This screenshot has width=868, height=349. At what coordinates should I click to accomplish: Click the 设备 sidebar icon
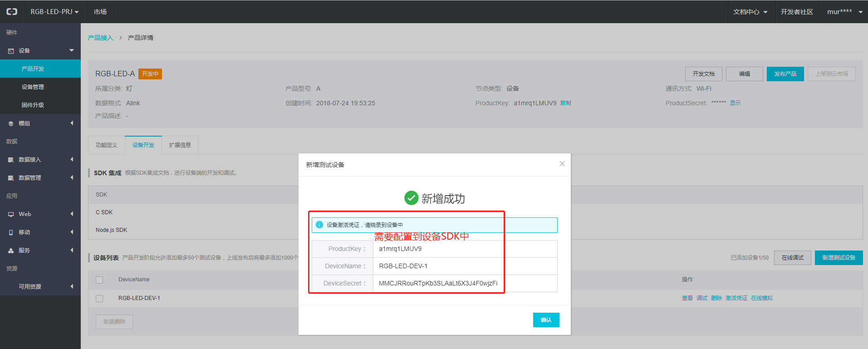coord(11,51)
